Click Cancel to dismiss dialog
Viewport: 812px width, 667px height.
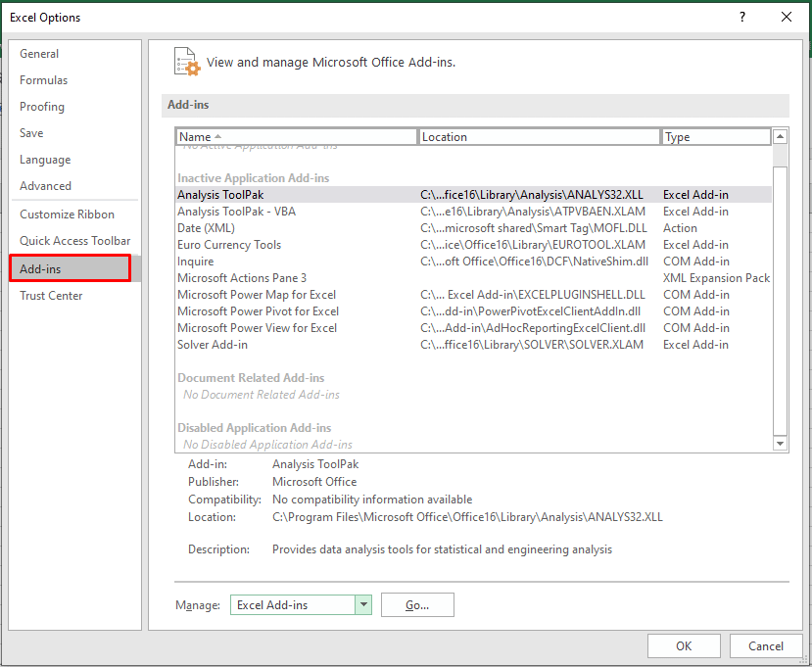[766, 645]
